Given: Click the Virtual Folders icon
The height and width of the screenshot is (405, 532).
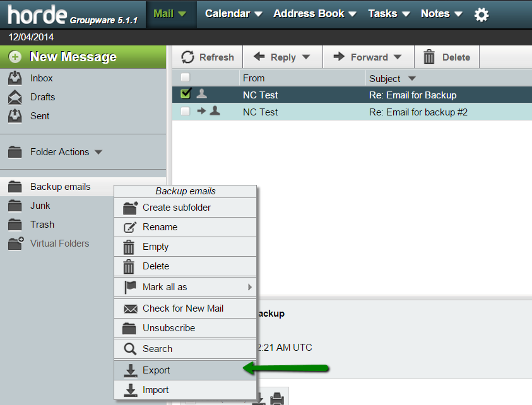Looking at the screenshot, I should click(15, 243).
